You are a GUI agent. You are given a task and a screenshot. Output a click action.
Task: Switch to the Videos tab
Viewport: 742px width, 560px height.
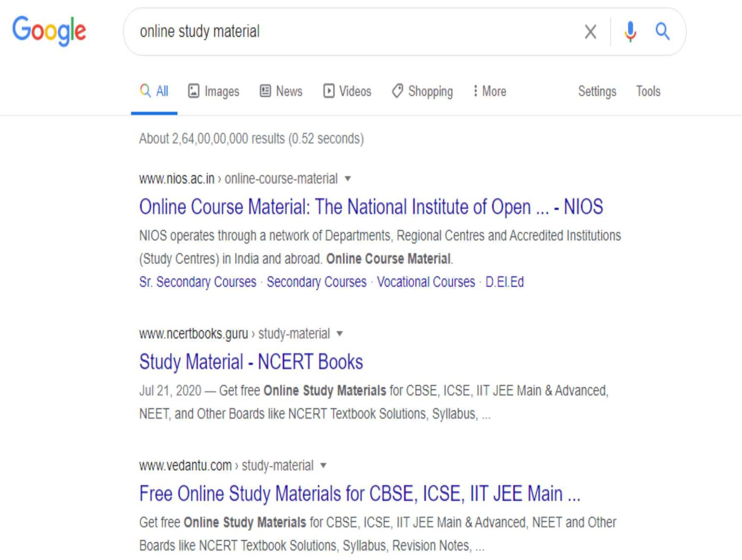pyautogui.click(x=347, y=91)
